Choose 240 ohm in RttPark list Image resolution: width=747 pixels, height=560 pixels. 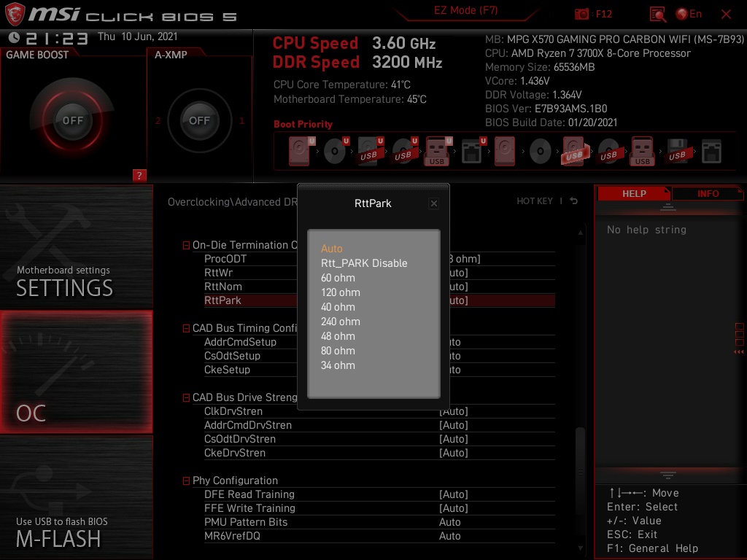coord(341,322)
